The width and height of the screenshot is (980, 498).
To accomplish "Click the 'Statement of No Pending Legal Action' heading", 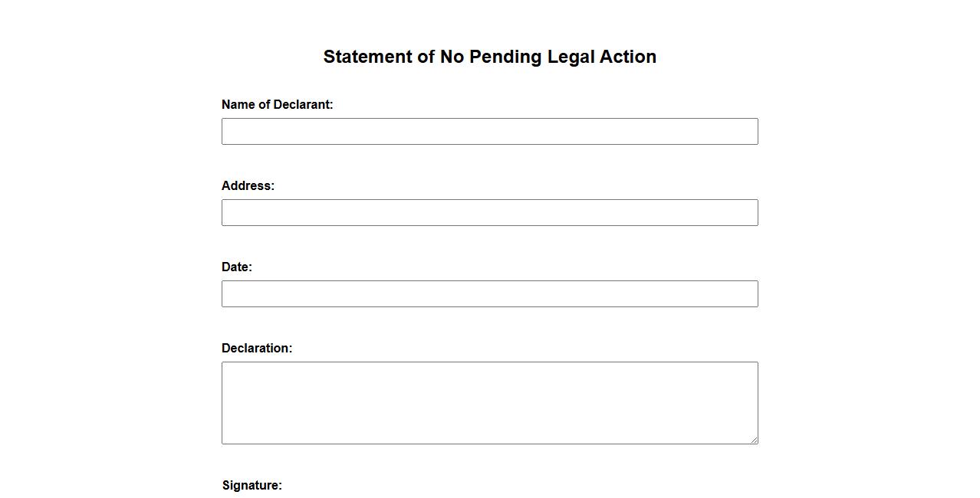I will coord(489,57).
